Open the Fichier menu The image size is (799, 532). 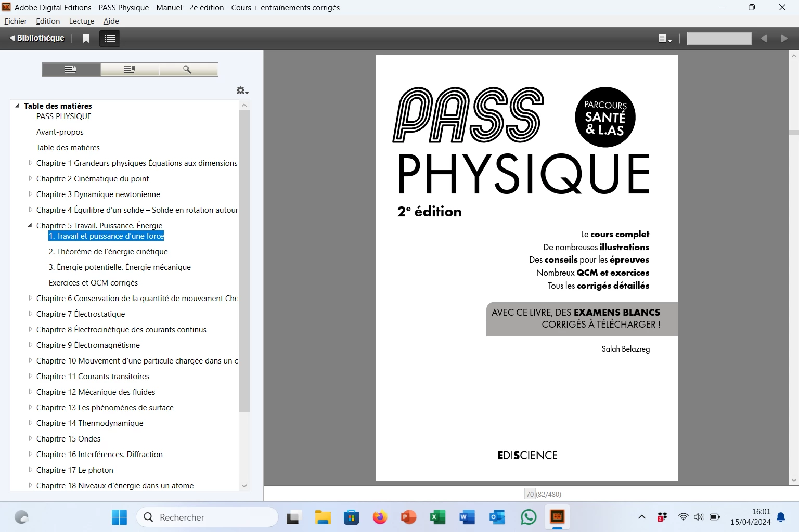tap(16, 21)
